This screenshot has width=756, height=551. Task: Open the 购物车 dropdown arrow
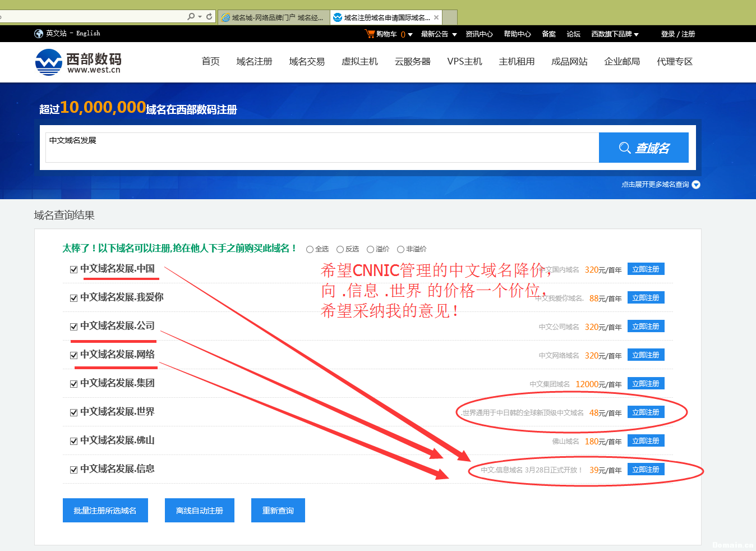click(x=410, y=35)
